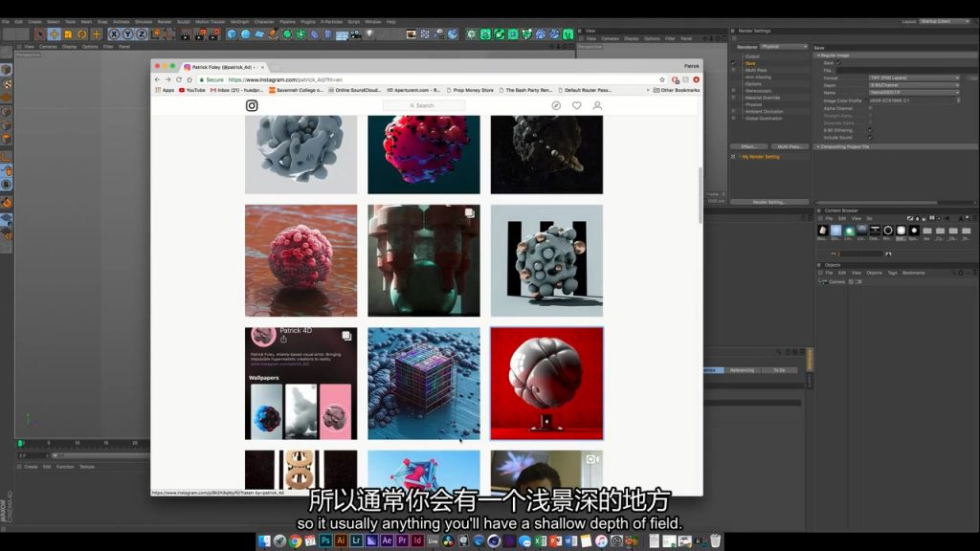Open the File menu in Cinema 4D
The image size is (980, 551).
(x=6, y=22)
